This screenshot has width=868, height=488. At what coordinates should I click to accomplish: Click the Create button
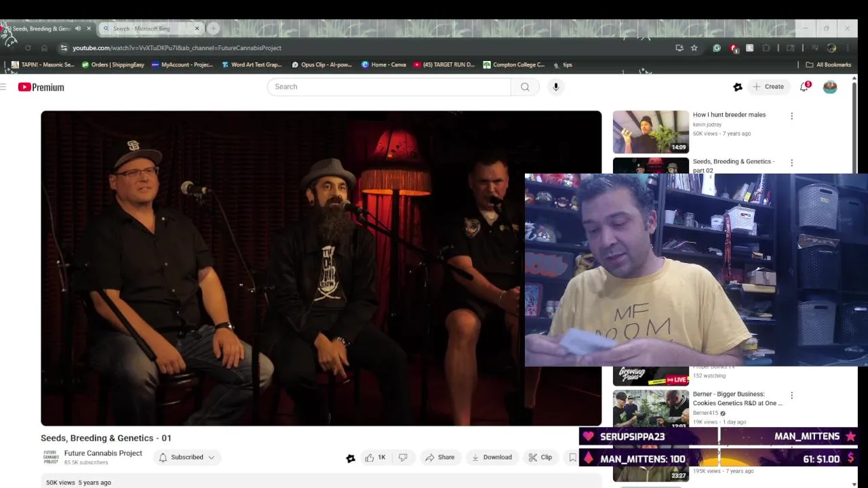[x=768, y=87]
